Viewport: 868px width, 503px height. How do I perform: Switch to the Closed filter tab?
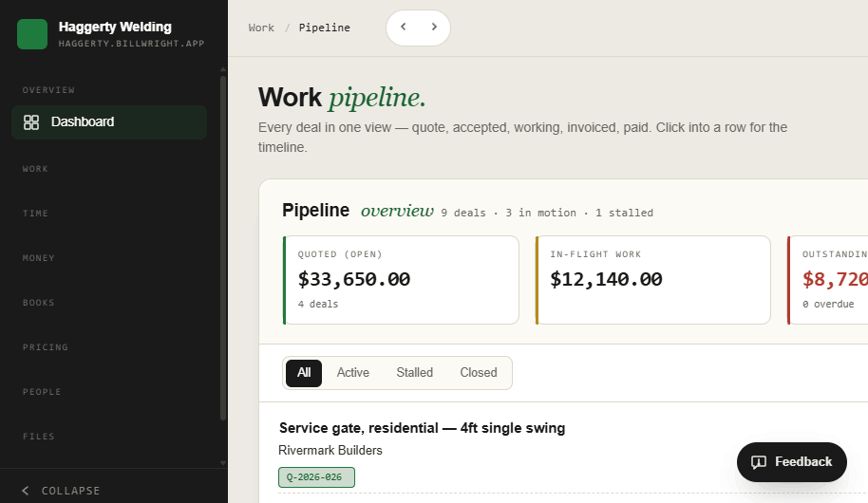(479, 372)
